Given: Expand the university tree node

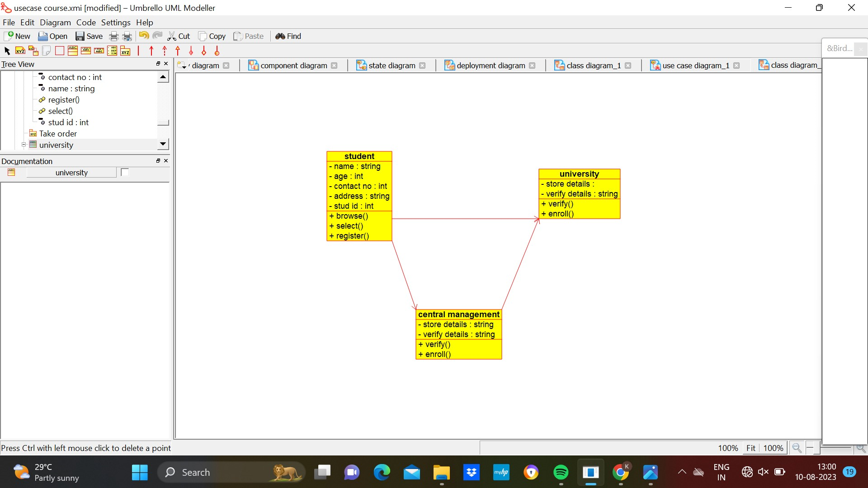Looking at the screenshot, I should [x=24, y=145].
